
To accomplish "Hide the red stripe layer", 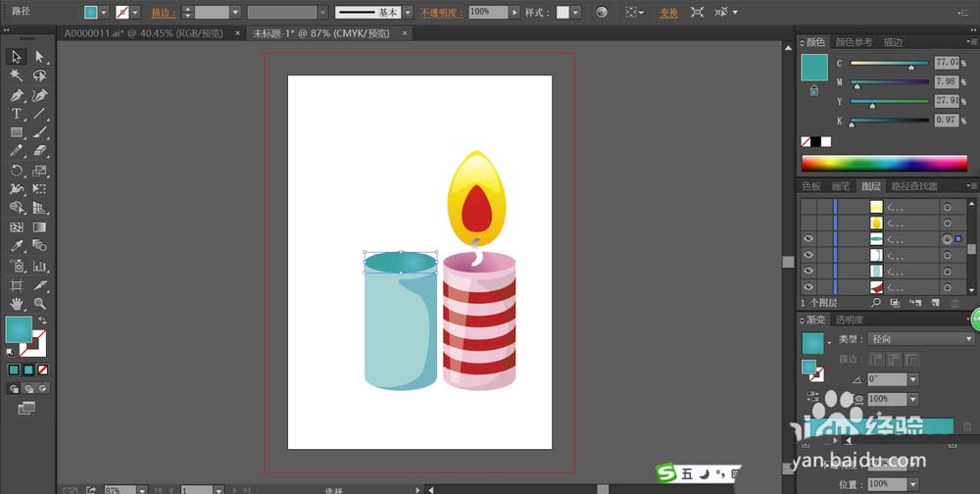I will [x=808, y=287].
